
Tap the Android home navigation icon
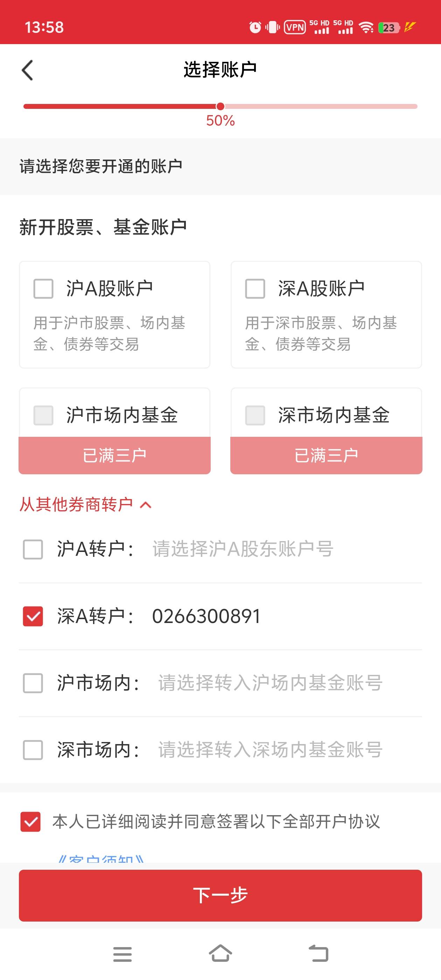click(220, 953)
